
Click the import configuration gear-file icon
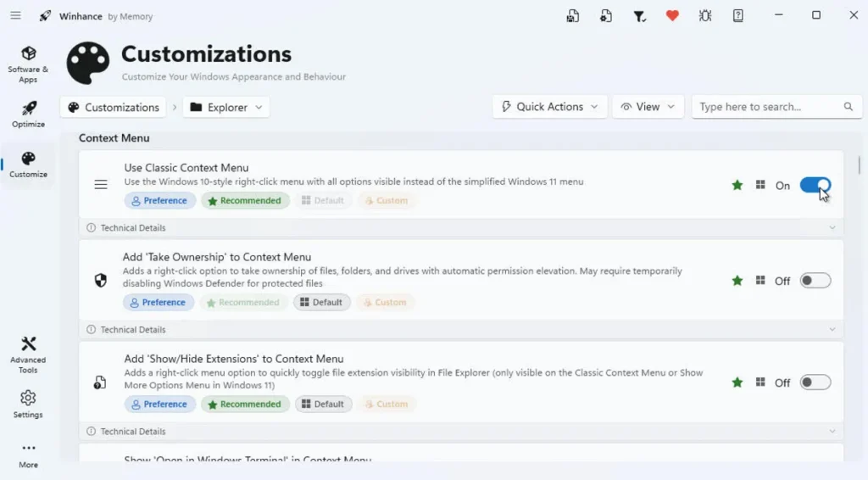click(606, 16)
